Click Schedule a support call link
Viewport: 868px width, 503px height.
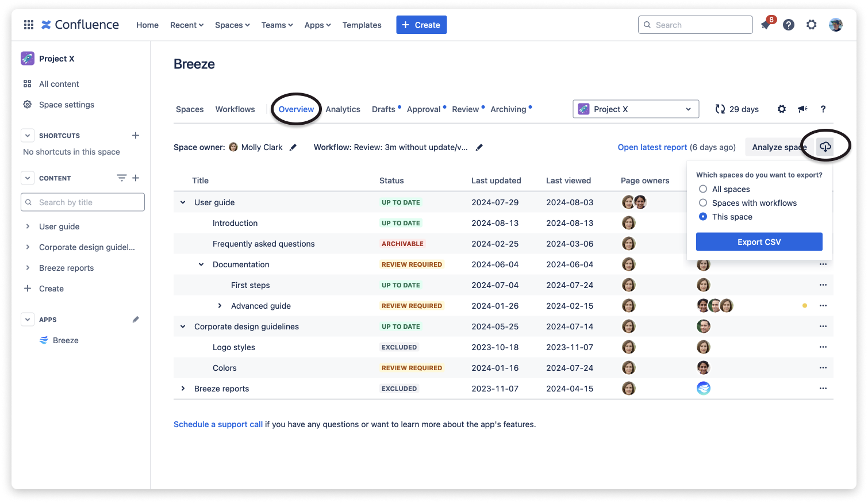click(218, 424)
